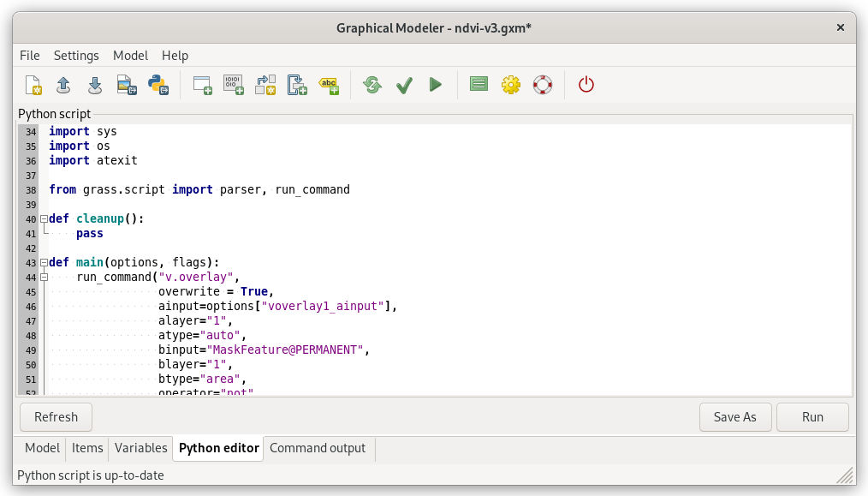
Task: Click 'Python script is up-to-date' status text
Action: (x=91, y=475)
